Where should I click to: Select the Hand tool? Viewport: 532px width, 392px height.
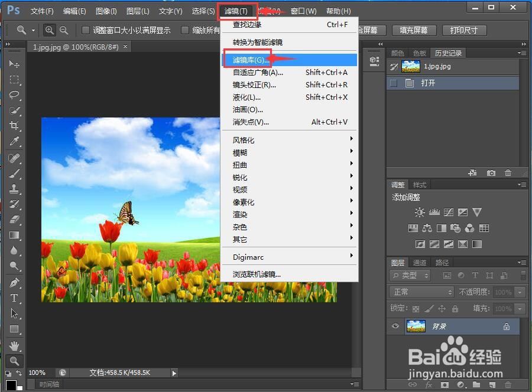click(14, 345)
